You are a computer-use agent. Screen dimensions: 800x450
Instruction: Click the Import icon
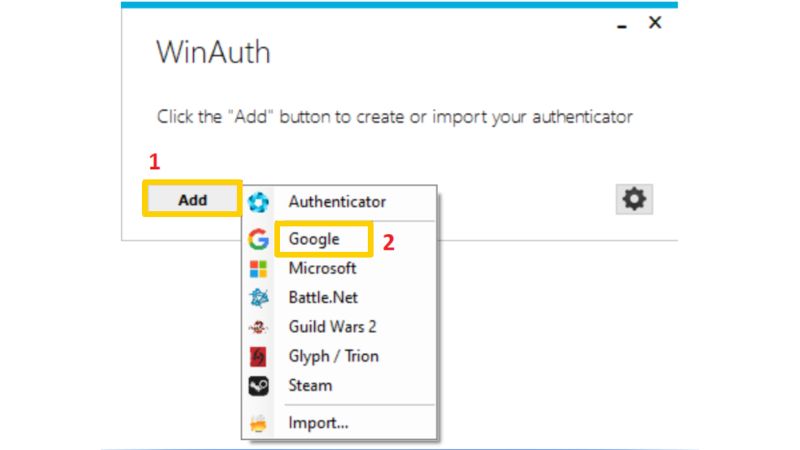258,423
